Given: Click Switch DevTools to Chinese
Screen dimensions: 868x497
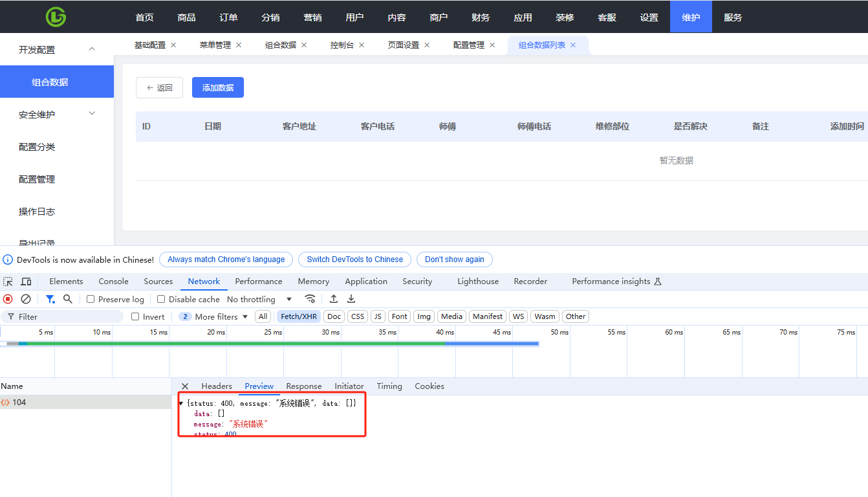Looking at the screenshot, I should click(x=354, y=260).
